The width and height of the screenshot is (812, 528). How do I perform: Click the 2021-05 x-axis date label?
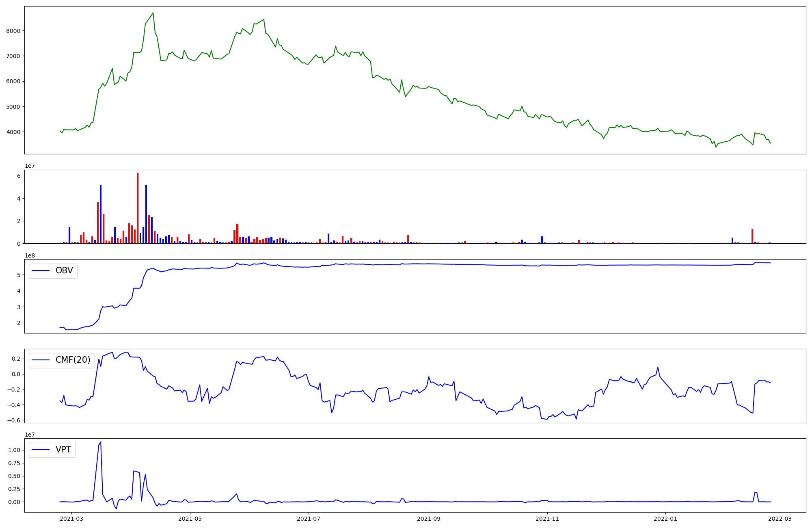pyautogui.click(x=190, y=519)
